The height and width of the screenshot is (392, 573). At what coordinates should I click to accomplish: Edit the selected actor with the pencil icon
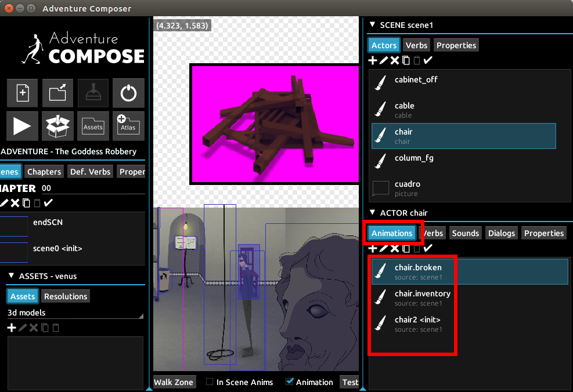(383, 60)
